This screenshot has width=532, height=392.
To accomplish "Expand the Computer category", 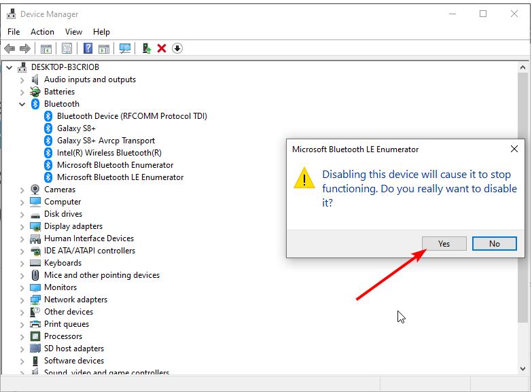I will point(22,202).
